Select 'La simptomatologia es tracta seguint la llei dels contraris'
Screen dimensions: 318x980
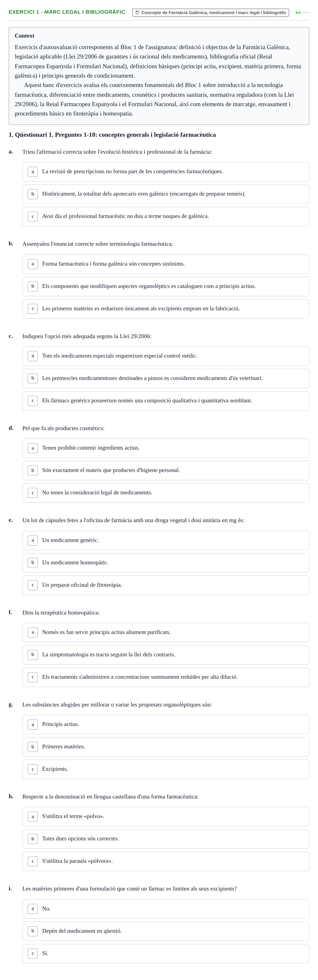(166, 655)
